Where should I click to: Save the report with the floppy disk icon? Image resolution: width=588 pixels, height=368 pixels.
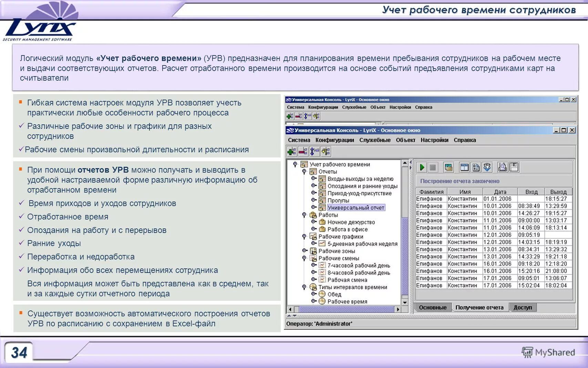pyautogui.click(x=514, y=167)
